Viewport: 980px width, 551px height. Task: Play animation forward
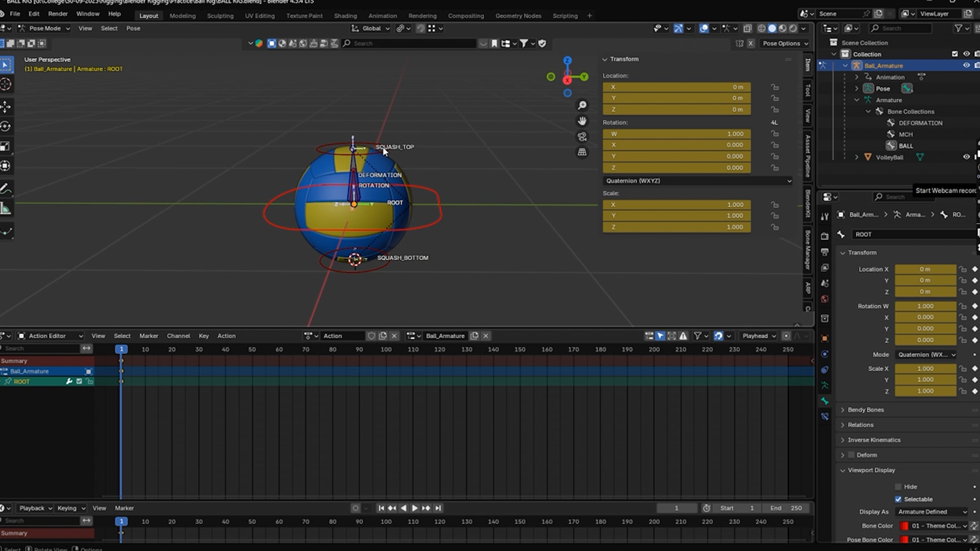click(x=415, y=508)
